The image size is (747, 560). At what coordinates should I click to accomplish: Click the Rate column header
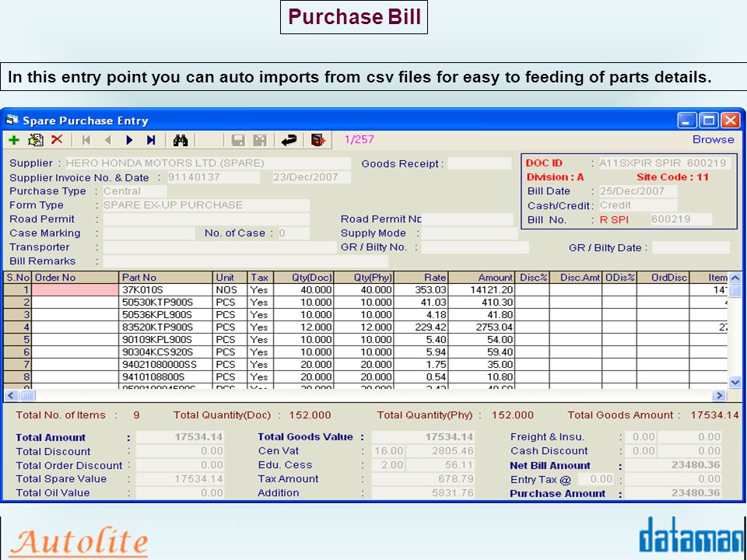(421, 278)
